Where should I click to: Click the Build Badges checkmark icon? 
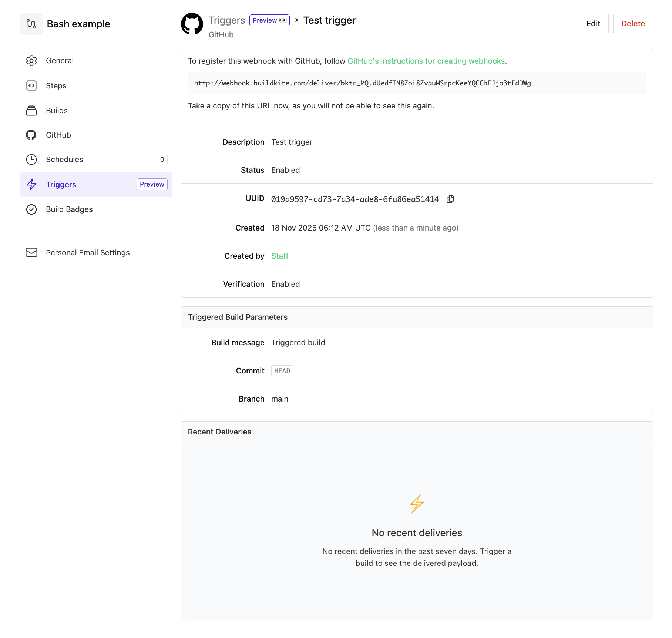31,209
